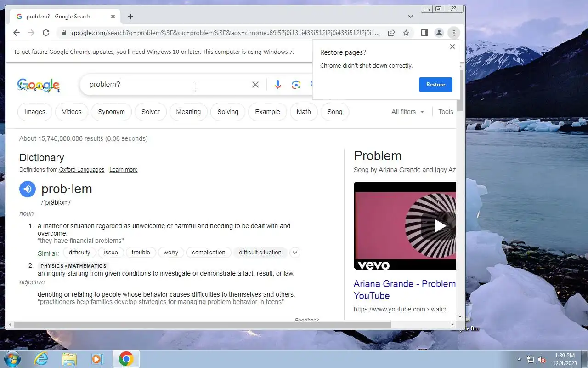Click the muted volume tray icon
This screenshot has height=368, width=588.
[542, 359]
